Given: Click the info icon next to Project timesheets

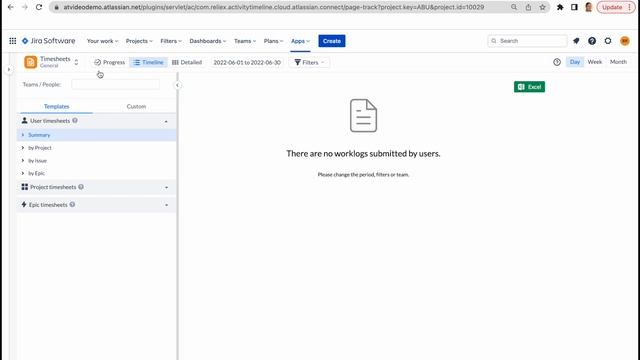Looking at the screenshot, I should click(x=81, y=187).
